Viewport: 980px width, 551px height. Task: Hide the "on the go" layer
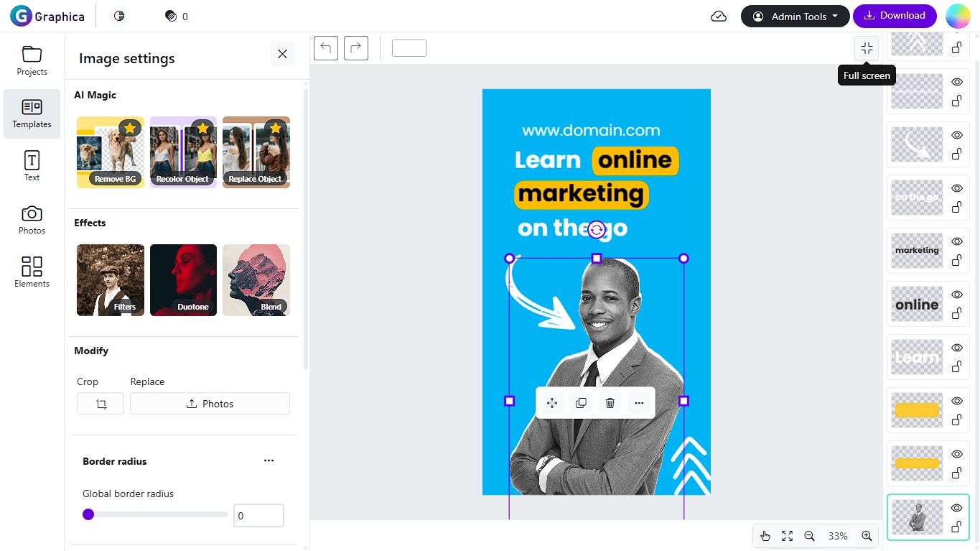coord(957,188)
